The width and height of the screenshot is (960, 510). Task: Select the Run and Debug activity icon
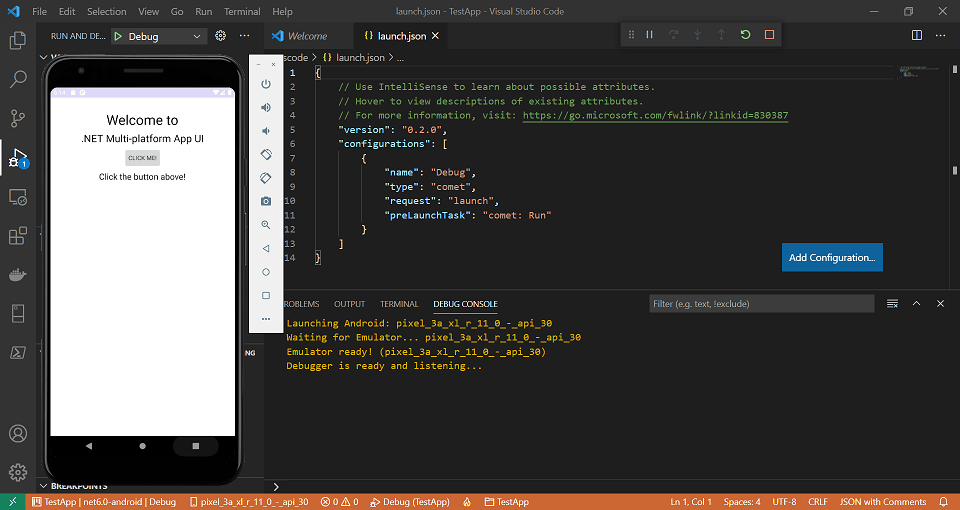18,158
